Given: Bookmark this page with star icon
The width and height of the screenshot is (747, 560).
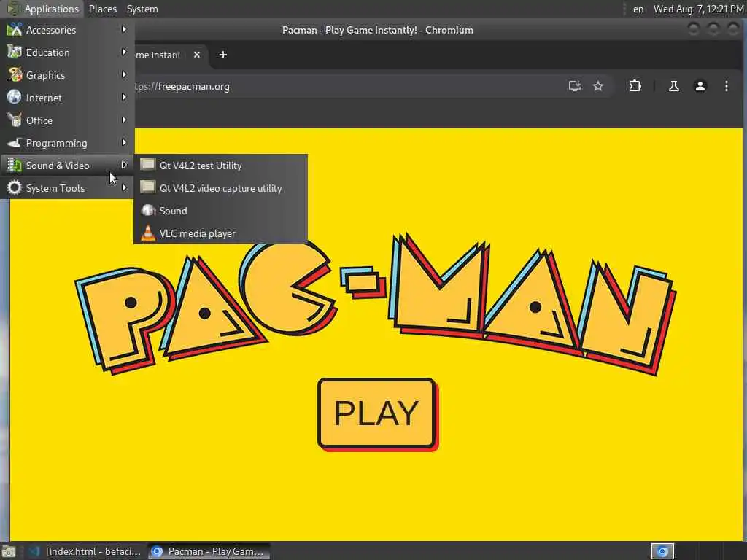Looking at the screenshot, I should pos(598,86).
